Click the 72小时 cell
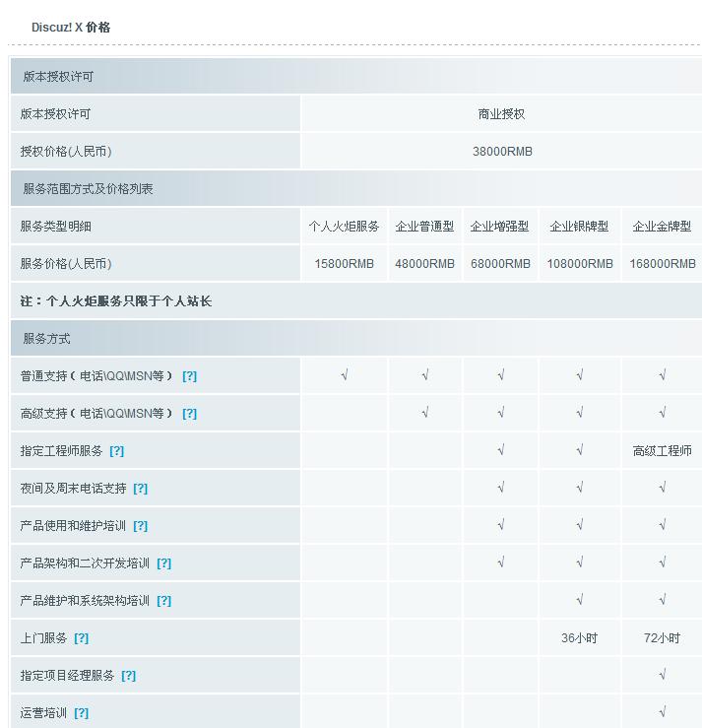This screenshot has width=702, height=728. [662, 638]
